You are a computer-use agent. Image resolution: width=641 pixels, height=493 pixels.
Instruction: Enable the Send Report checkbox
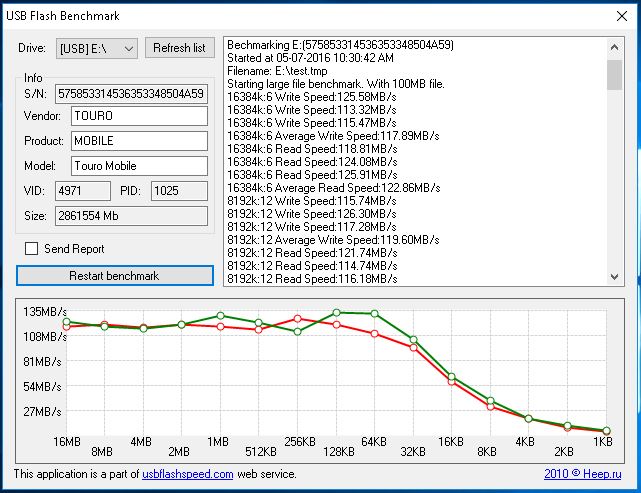32,249
